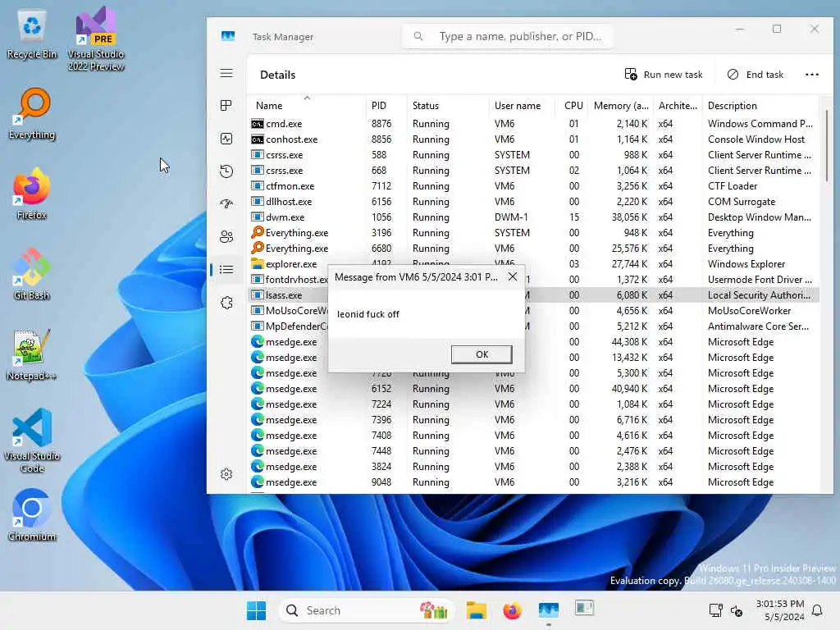Sort by the CPU column header
Image resolution: width=840 pixels, height=630 pixels.
click(x=572, y=106)
